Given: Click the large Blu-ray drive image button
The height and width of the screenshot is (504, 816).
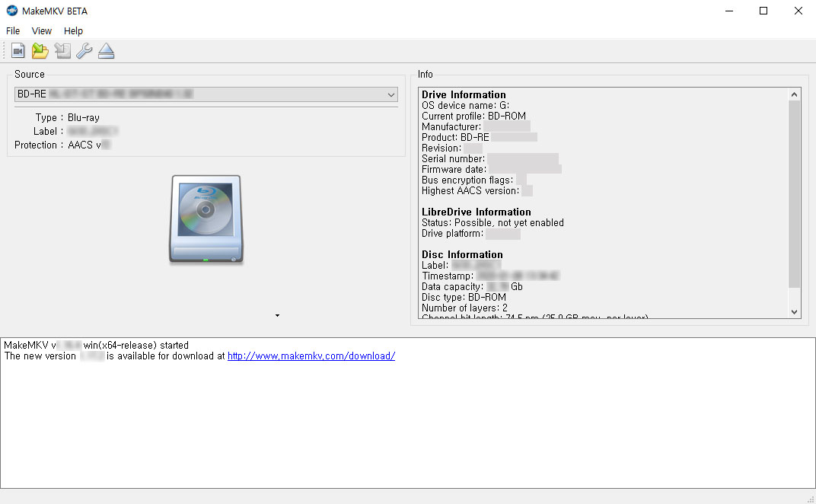Looking at the screenshot, I should point(206,219).
